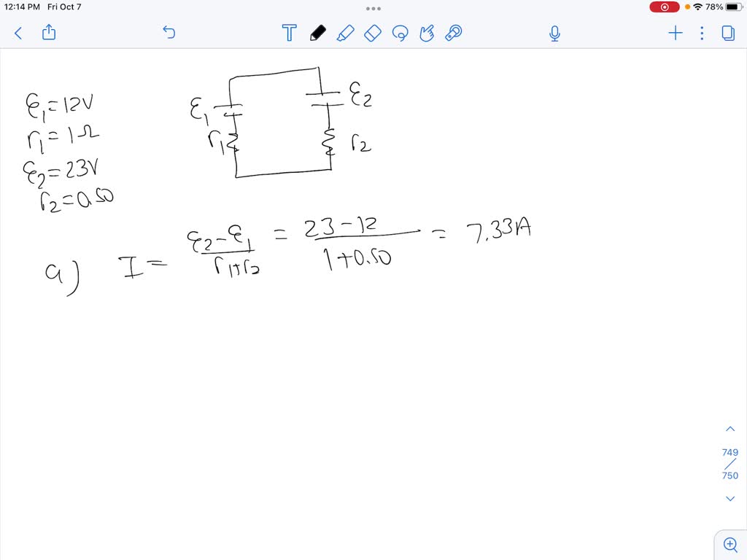Choose the Highlighter tool
This screenshot has height=560, width=747.
(346, 33)
